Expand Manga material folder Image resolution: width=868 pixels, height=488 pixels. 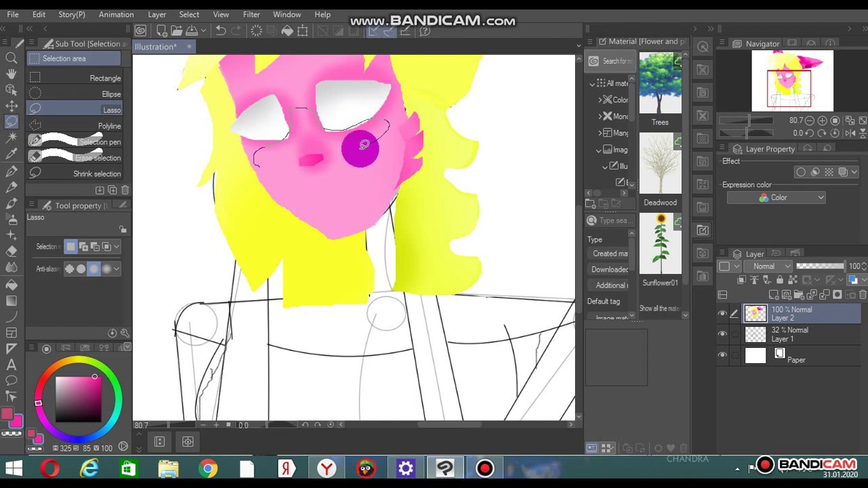tap(601, 133)
